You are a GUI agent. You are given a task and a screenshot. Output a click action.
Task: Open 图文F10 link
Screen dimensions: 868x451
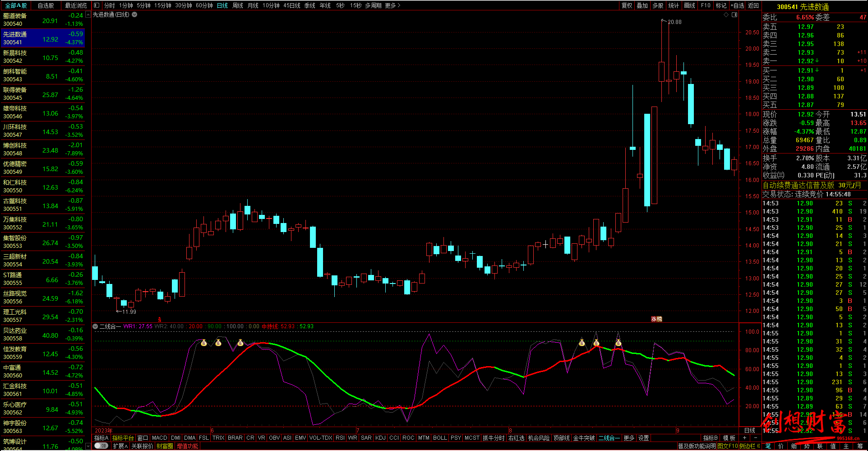coord(727,446)
